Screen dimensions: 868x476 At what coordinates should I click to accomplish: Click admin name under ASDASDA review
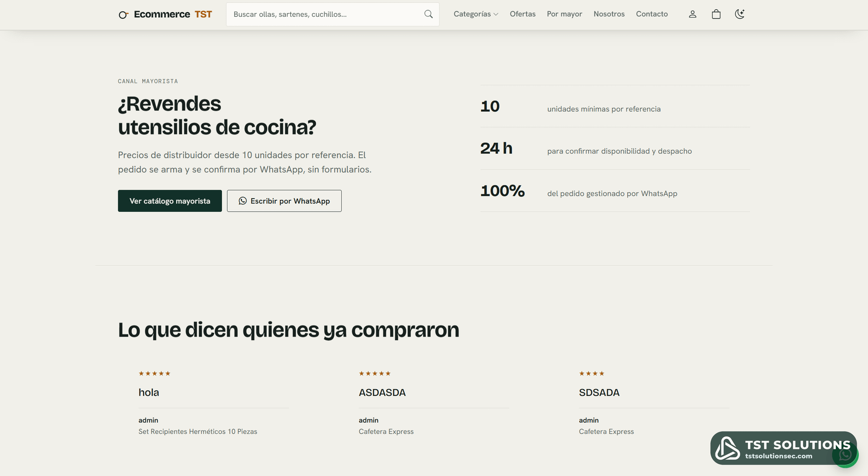coord(368,420)
